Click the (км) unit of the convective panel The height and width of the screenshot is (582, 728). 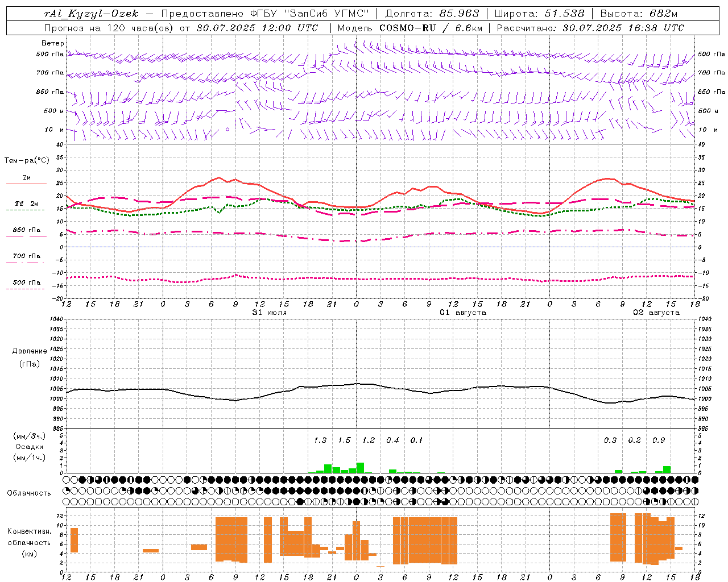click(29, 554)
